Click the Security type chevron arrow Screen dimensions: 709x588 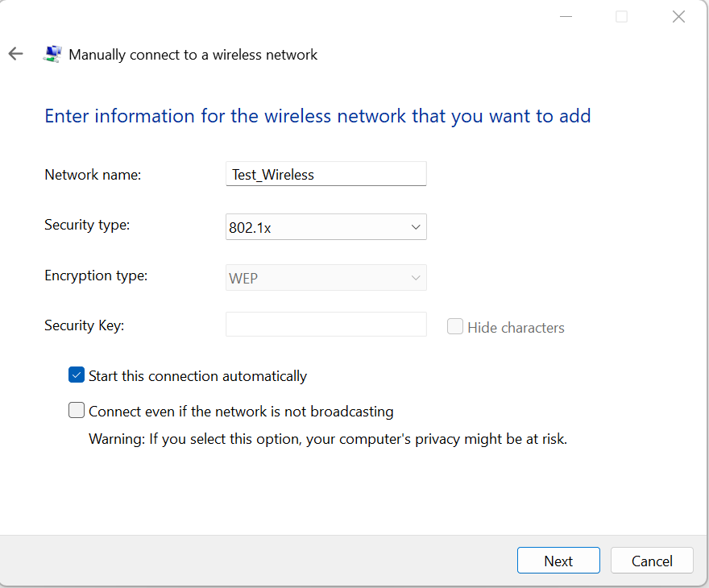click(x=416, y=227)
